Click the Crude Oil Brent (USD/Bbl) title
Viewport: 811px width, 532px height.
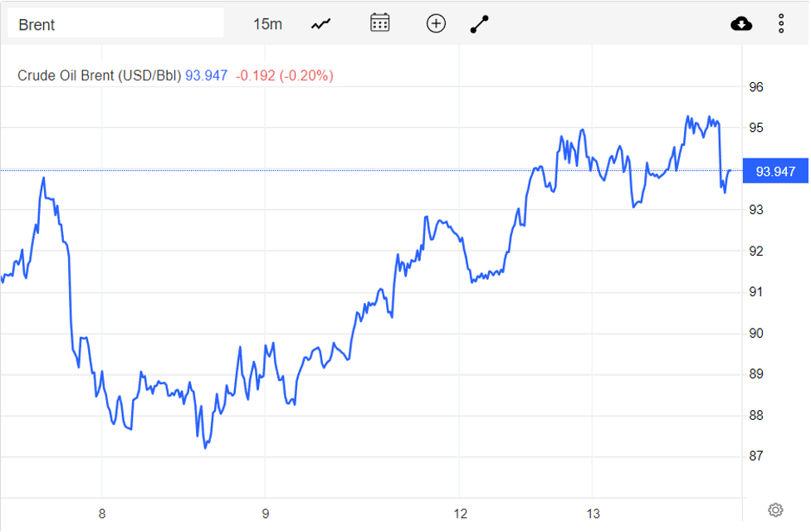tap(100, 76)
